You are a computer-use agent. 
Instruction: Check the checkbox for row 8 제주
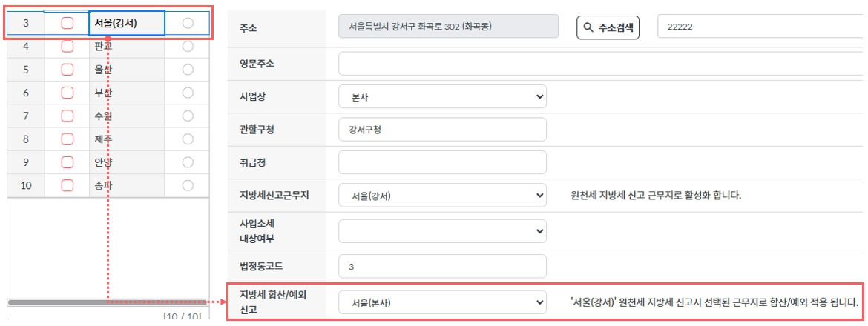[68, 139]
